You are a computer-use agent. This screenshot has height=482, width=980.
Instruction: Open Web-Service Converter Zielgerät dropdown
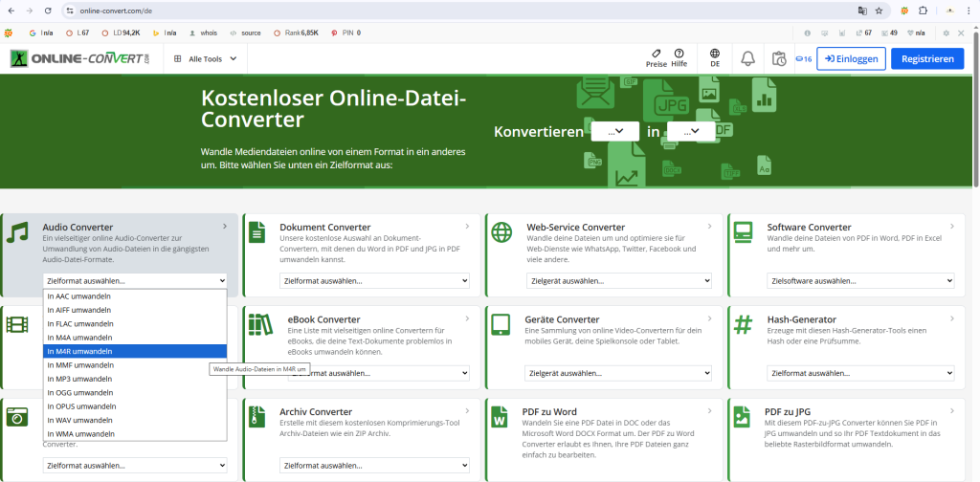pos(619,281)
